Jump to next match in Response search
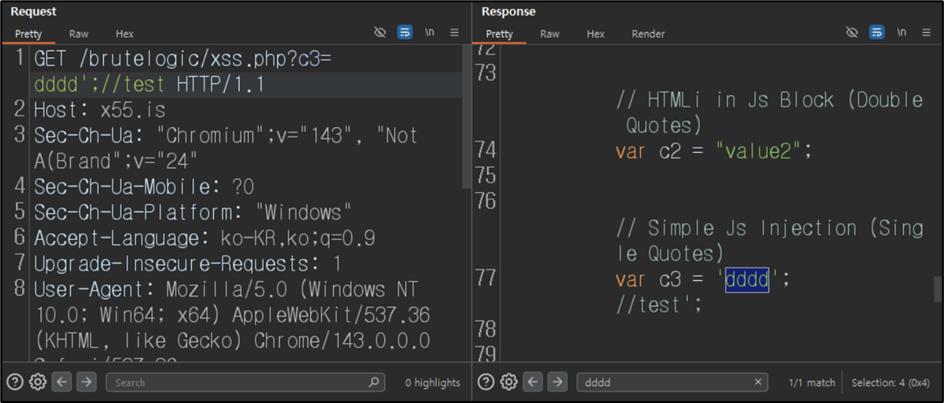The width and height of the screenshot is (944, 403). pyautogui.click(x=557, y=382)
